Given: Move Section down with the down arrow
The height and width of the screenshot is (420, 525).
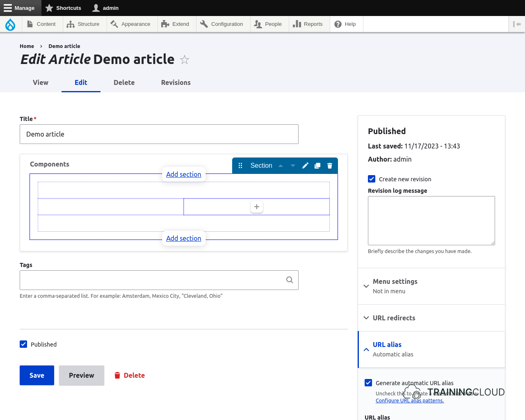Looking at the screenshot, I should [293, 166].
